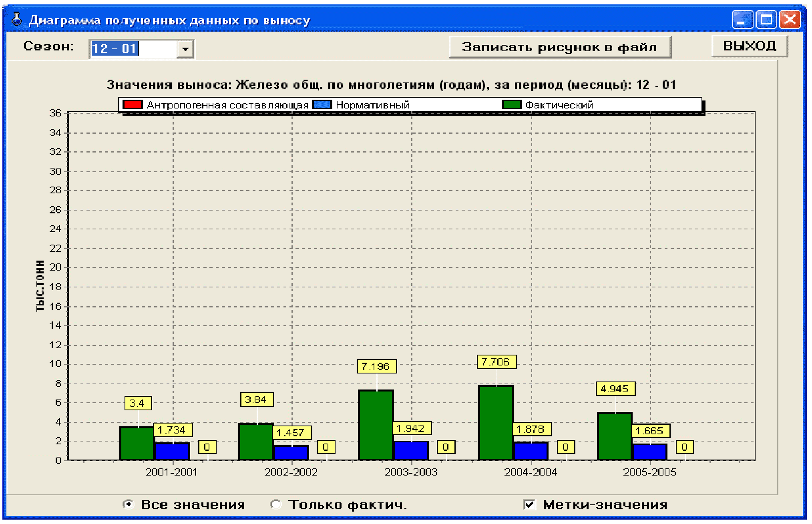The width and height of the screenshot is (812, 524).
Task: Select the Только фактич. radio button
Action: click(276, 504)
